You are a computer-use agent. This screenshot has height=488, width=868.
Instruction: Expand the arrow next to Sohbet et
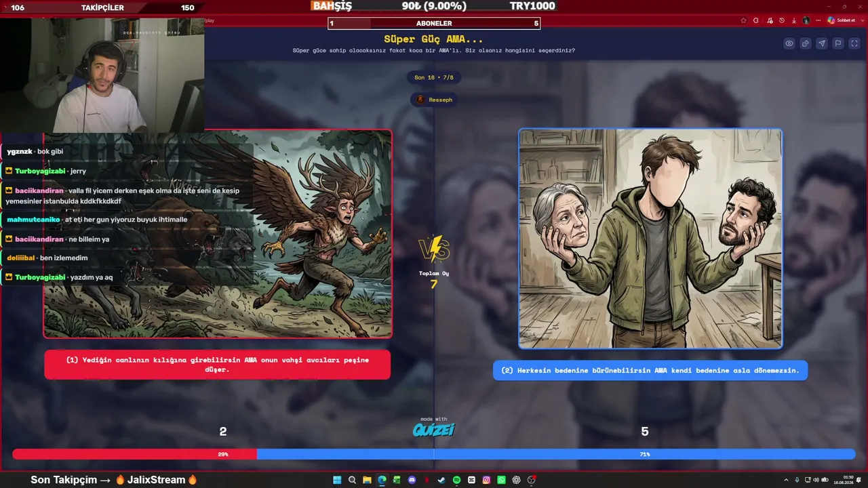click(861, 20)
